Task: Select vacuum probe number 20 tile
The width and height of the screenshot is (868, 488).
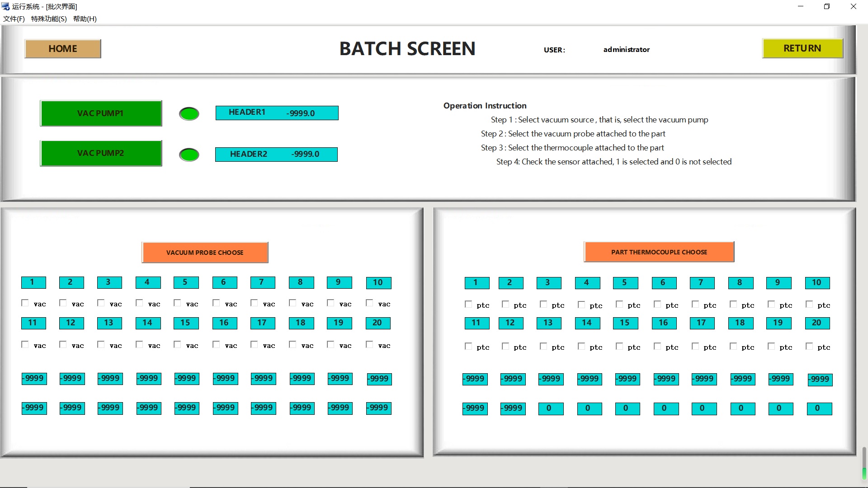Action: [377, 323]
